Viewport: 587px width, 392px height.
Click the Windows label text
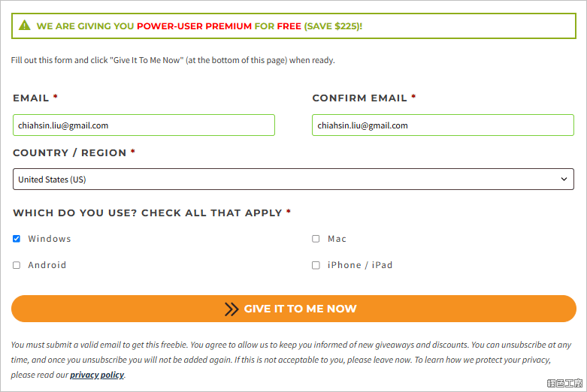[50, 239]
